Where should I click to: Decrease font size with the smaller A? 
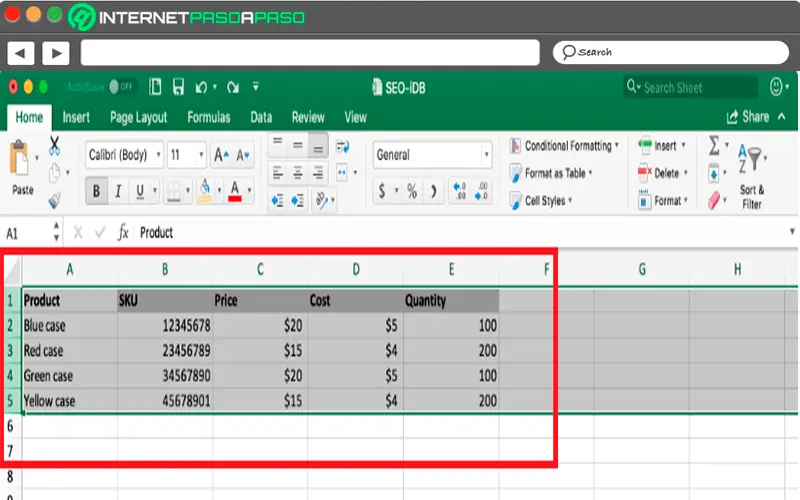243,155
